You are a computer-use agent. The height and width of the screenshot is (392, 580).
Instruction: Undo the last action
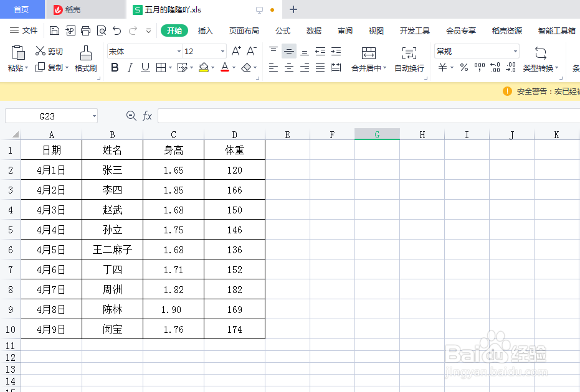tap(117, 30)
